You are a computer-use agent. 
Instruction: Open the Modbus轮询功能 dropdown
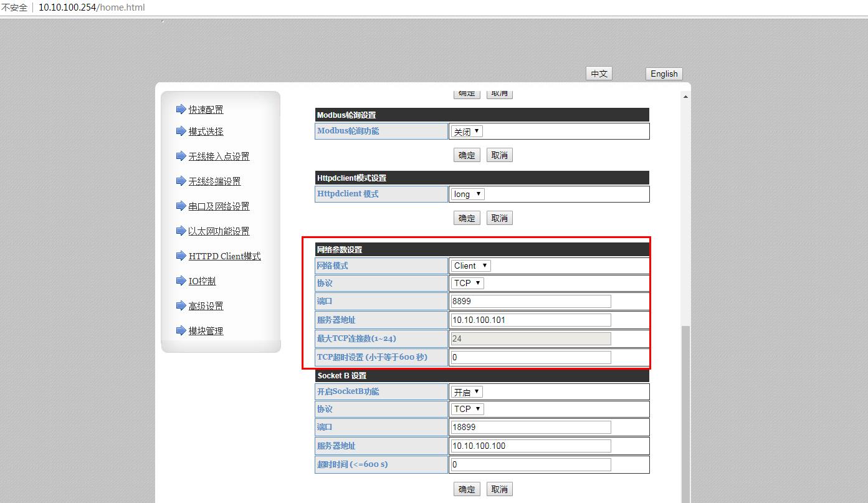(x=467, y=132)
